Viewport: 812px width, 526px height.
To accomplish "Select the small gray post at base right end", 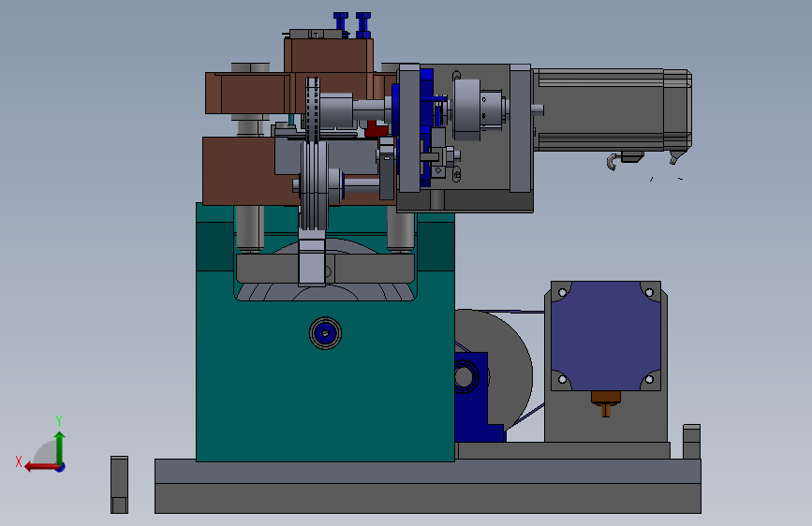I will click(x=691, y=442).
